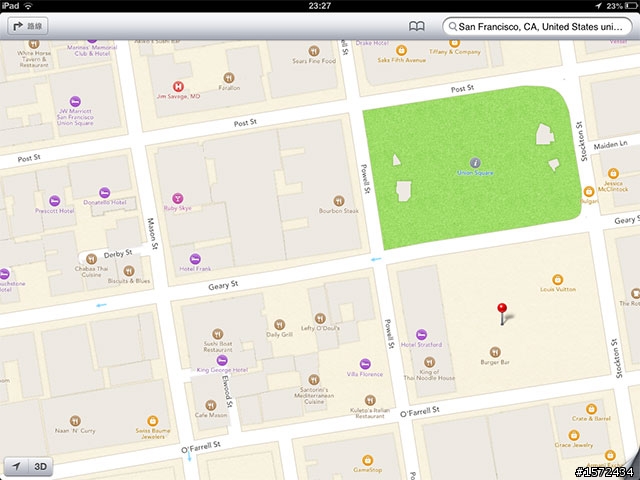
Task: Tap the Union Square info icon
Action: pyautogui.click(x=475, y=163)
